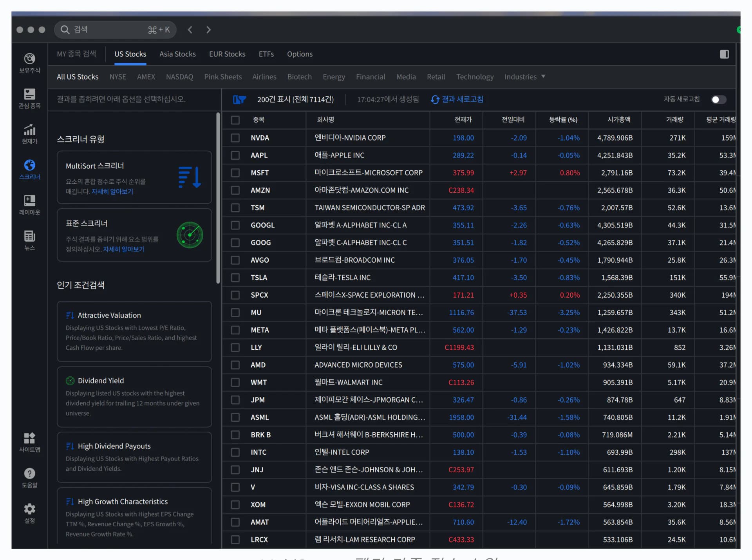Select the NASDAQ filter tab
The image size is (752, 560).
[179, 77]
